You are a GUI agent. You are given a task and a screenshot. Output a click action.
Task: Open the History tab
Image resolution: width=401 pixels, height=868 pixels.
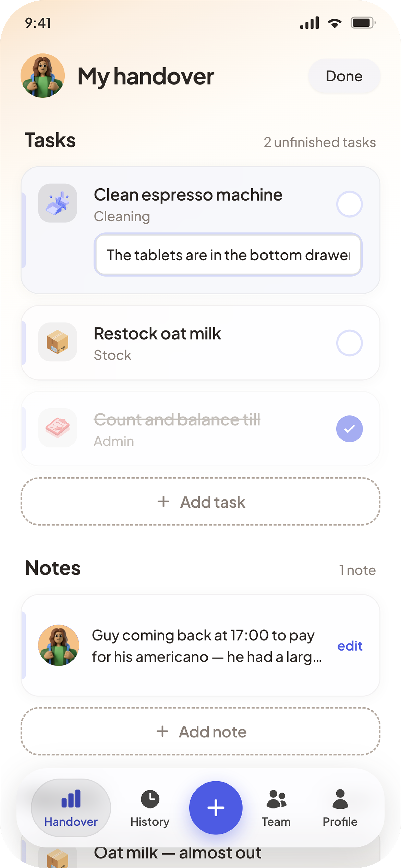coord(150,808)
